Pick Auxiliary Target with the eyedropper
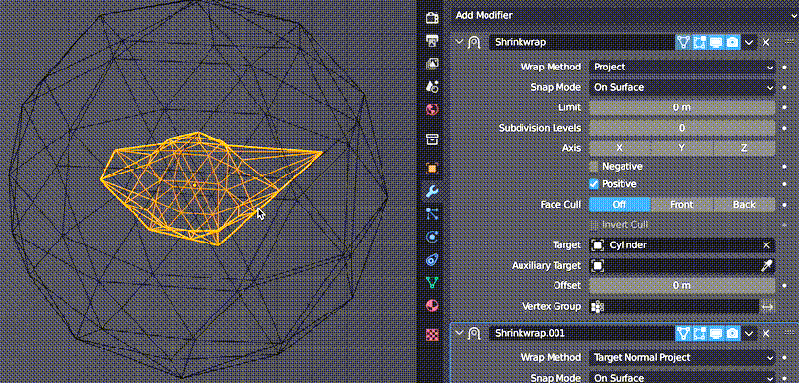The height and width of the screenshot is (383, 799). coord(767,265)
